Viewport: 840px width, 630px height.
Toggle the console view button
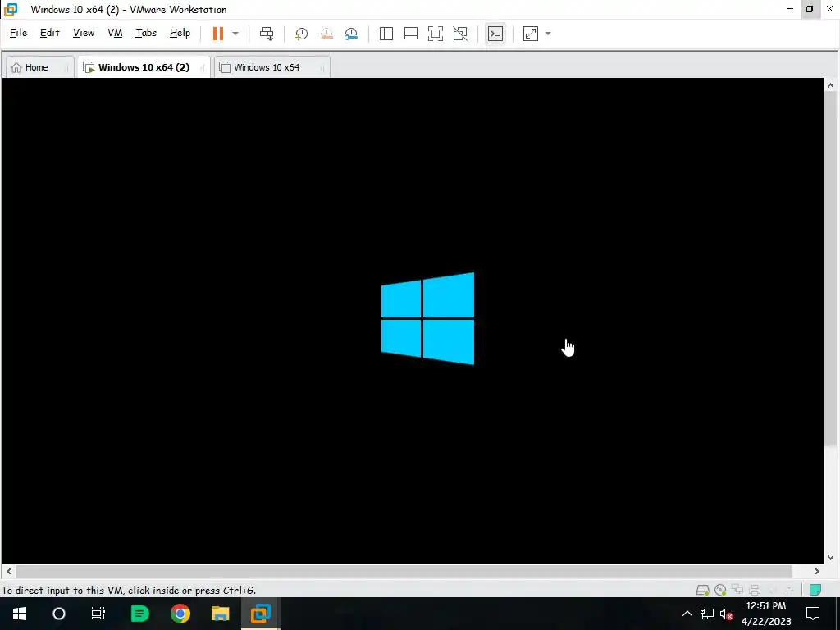coord(495,34)
